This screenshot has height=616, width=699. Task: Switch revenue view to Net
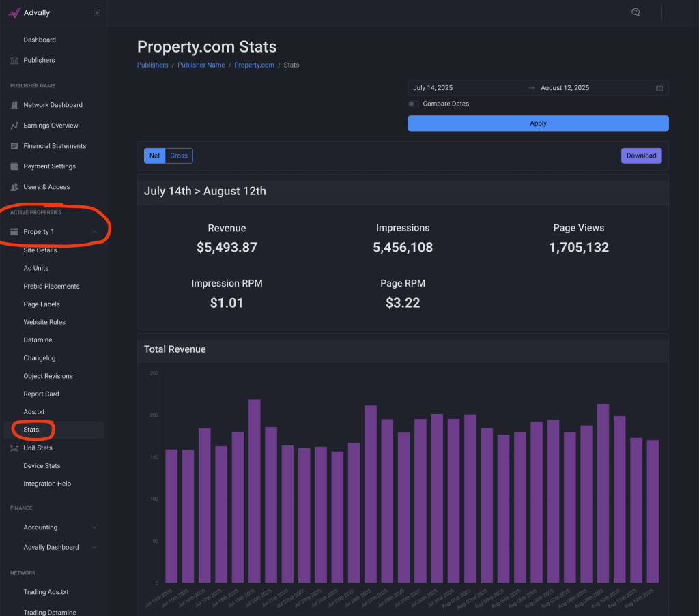tap(155, 156)
